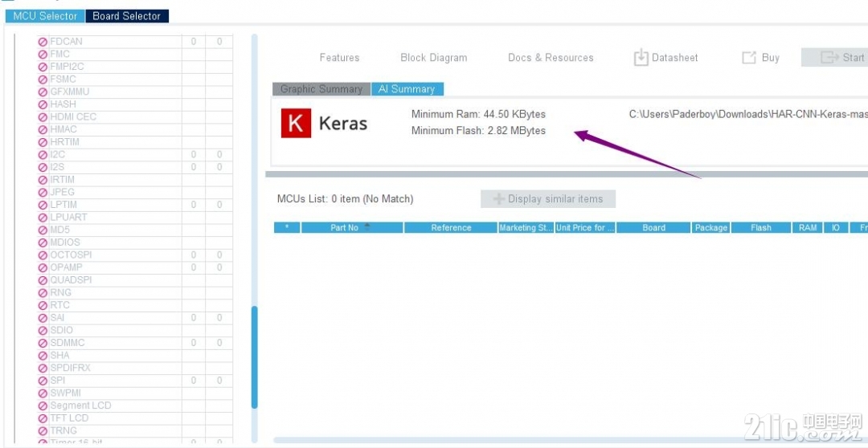The height and width of the screenshot is (448, 868).
Task: Click the first count cell of SPI row
Action: [x=193, y=381]
